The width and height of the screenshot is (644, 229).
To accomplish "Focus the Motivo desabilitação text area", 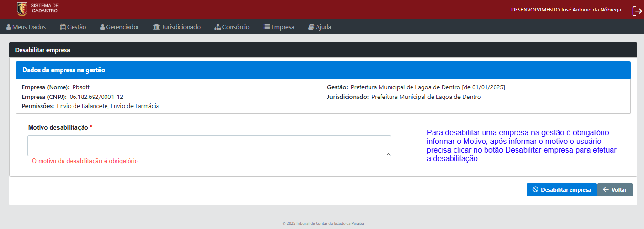I will pos(209,146).
